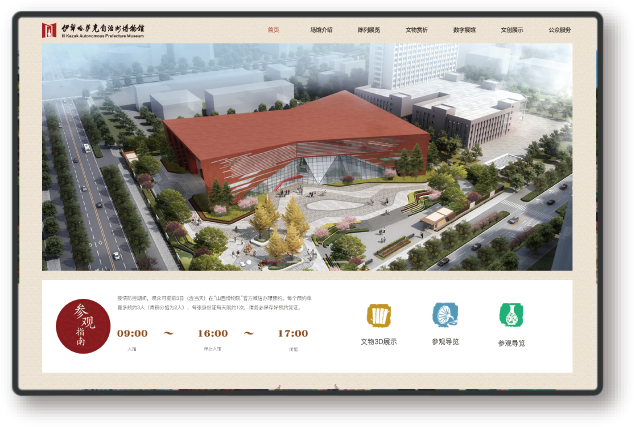Click the 参观导览 label under vase icon
Image resolution: width=634 pixels, height=427 pixels.
511,343
